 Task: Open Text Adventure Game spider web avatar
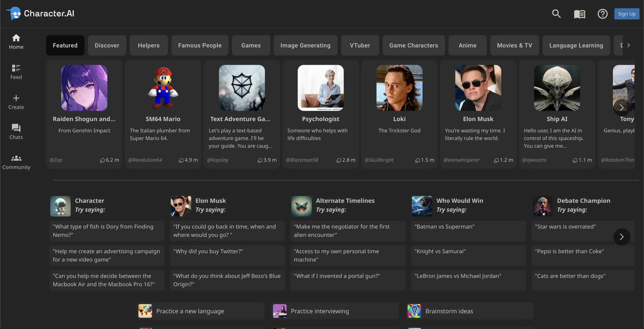click(242, 88)
